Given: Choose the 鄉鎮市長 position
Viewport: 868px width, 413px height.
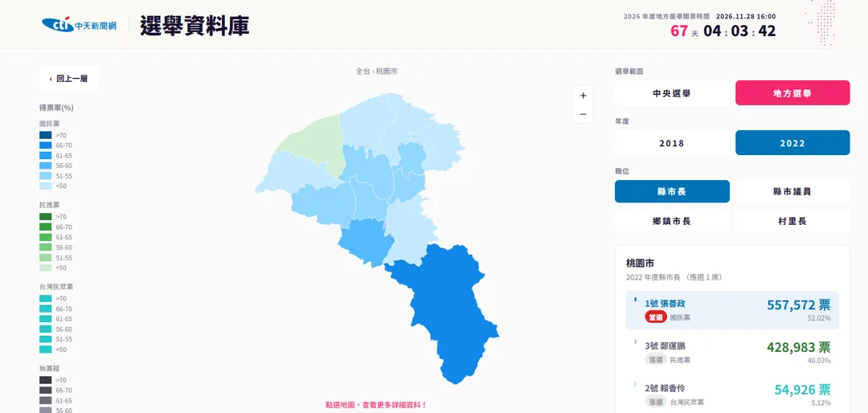Looking at the screenshot, I should [x=672, y=221].
